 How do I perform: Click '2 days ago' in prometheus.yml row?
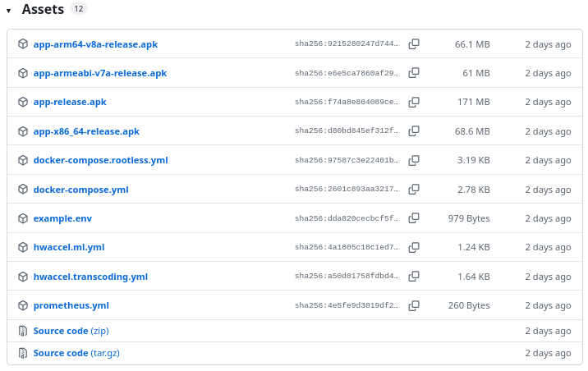[x=548, y=306]
